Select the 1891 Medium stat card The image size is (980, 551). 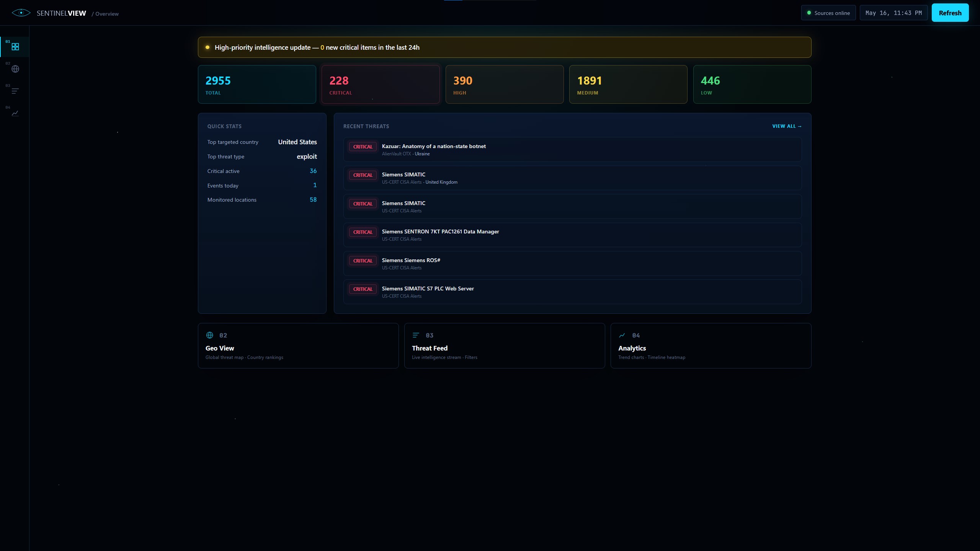pyautogui.click(x=628, y=84)
